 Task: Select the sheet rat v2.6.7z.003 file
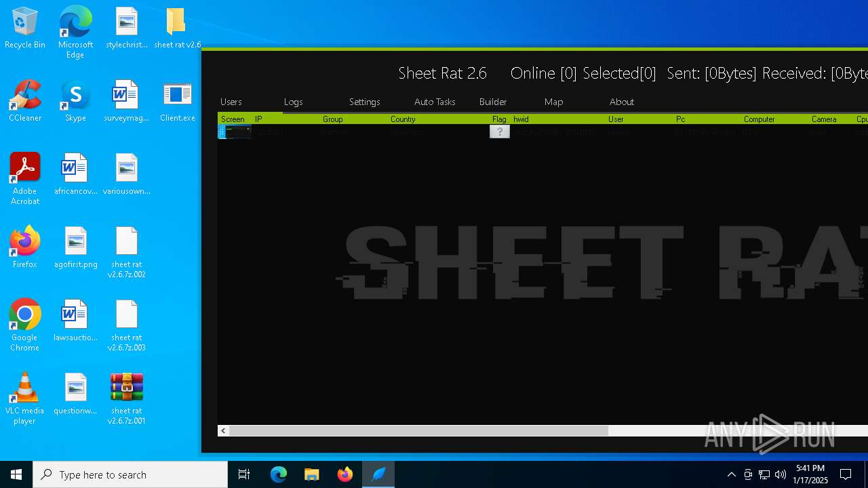click(127, 326)
